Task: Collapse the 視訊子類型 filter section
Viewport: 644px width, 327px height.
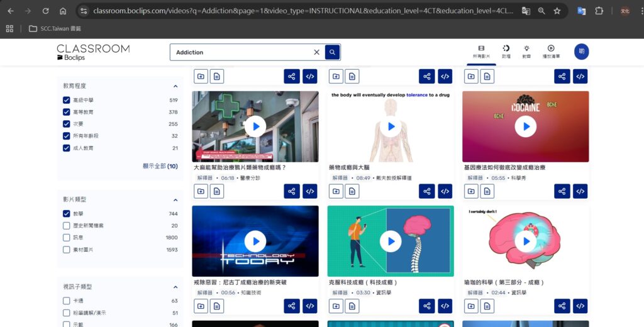Action: pyautogui.click(x=175, y=287)
